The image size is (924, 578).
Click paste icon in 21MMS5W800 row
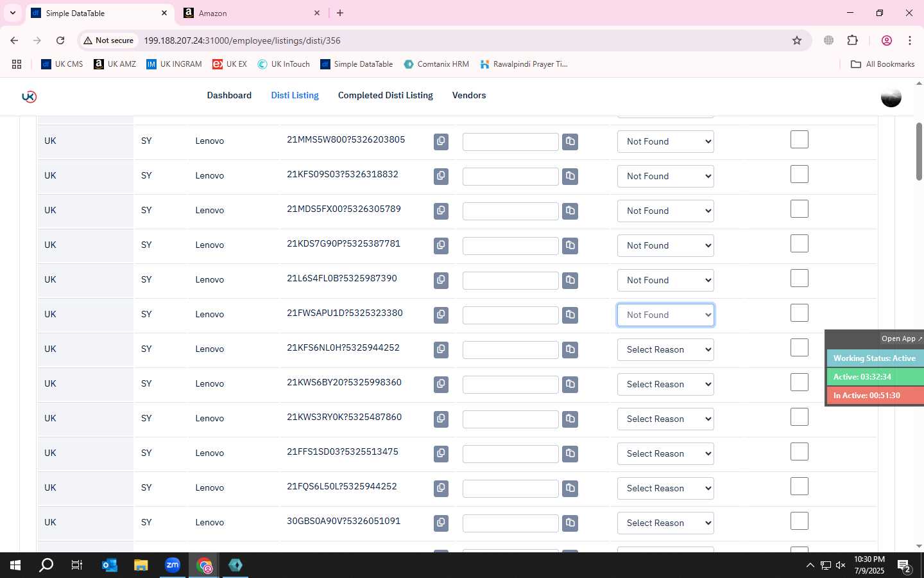pyautogui.click(x=570, y=141)
